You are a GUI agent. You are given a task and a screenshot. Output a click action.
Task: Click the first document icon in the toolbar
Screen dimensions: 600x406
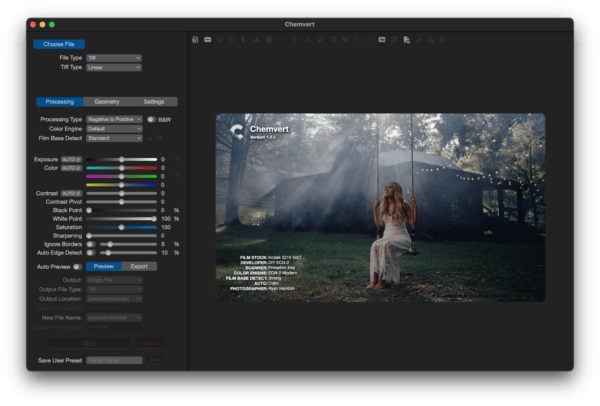click(195, 40)
